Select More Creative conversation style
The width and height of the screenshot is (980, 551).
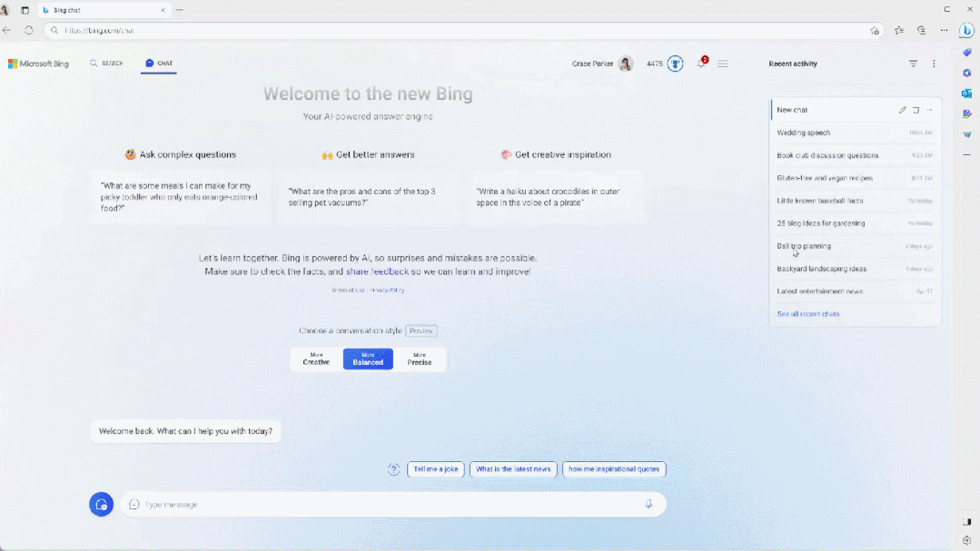click(316, 359)
